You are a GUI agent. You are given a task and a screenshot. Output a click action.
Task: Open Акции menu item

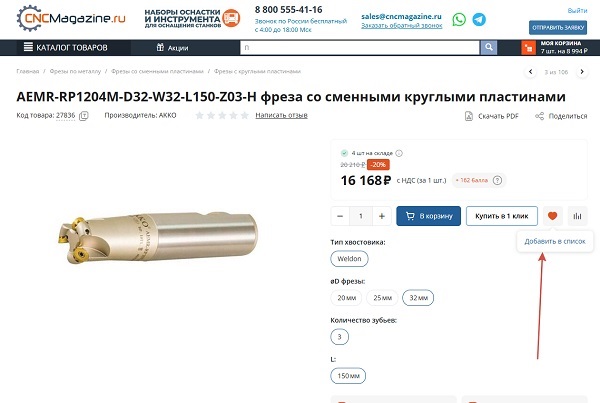point(172,48)
